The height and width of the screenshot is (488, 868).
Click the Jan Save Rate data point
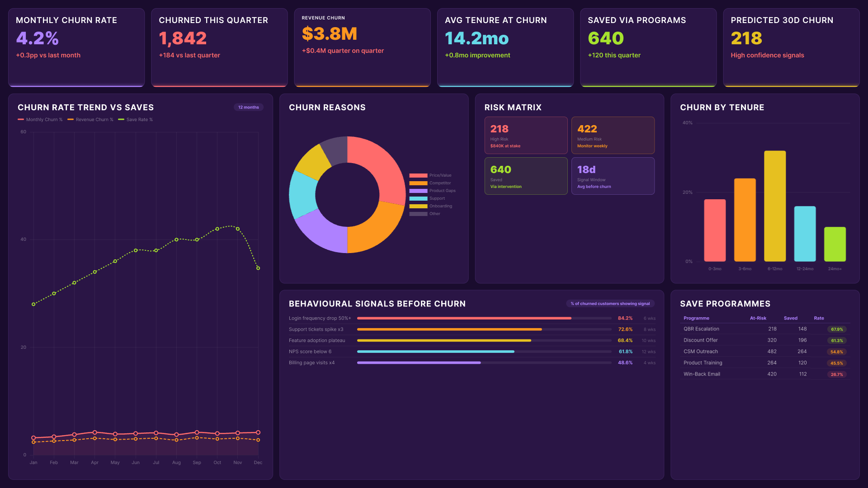click(x=33, y=305)
